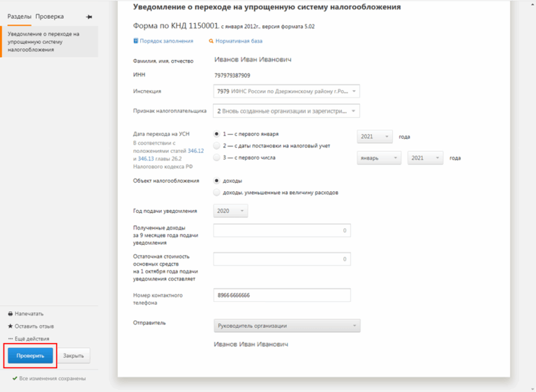Click the Полученные доходы за 9 месяцев field

point(282,230)
